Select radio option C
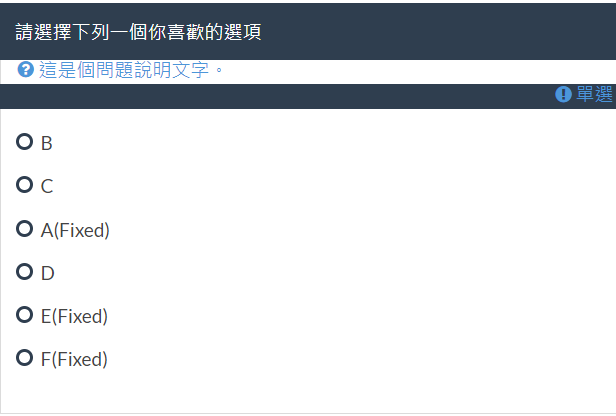The width and height of the screenshot is (616, 416). (25, 185)
